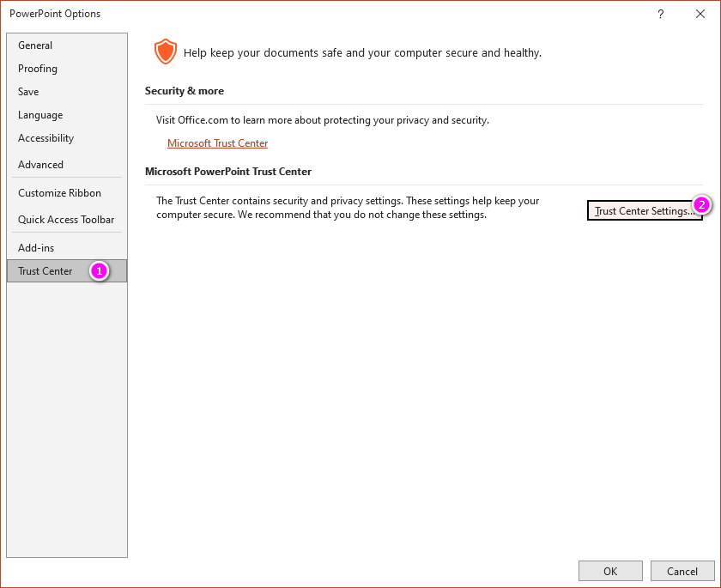Viewport: 721px width, 588px height.
Task: Select the Trust Center category
Action: tap(45, 270)
